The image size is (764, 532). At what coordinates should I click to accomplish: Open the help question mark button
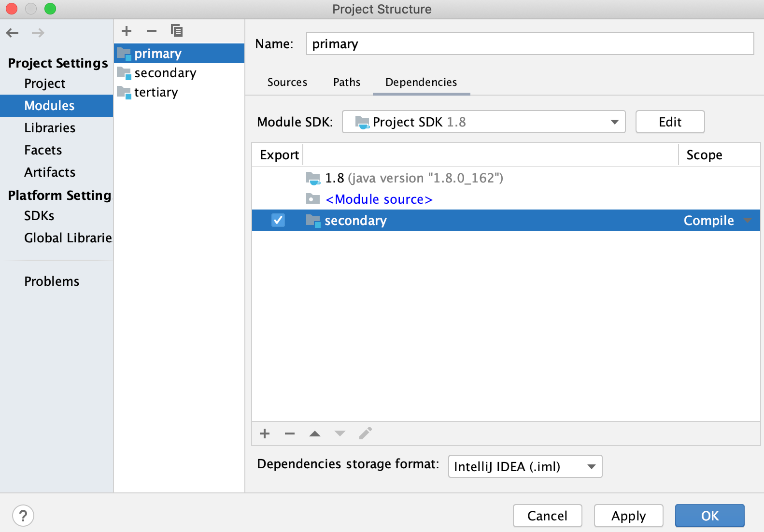click(23, 516)
